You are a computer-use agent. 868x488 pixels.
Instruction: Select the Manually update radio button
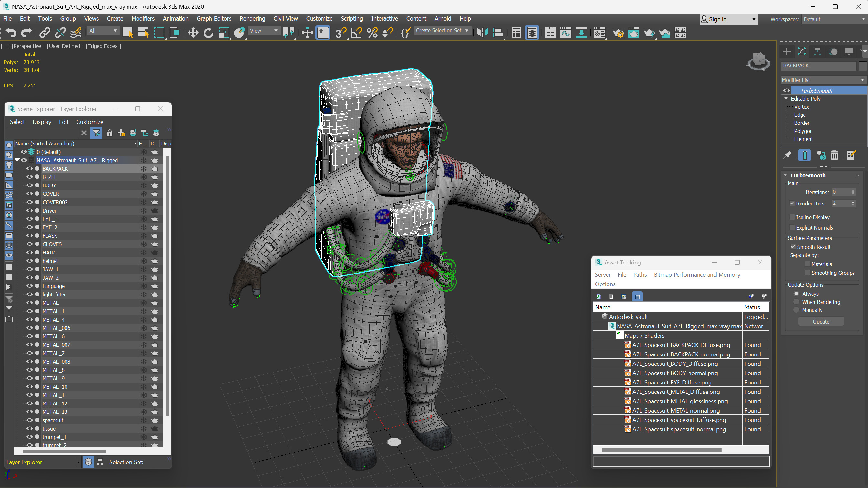tap(797, 310)
